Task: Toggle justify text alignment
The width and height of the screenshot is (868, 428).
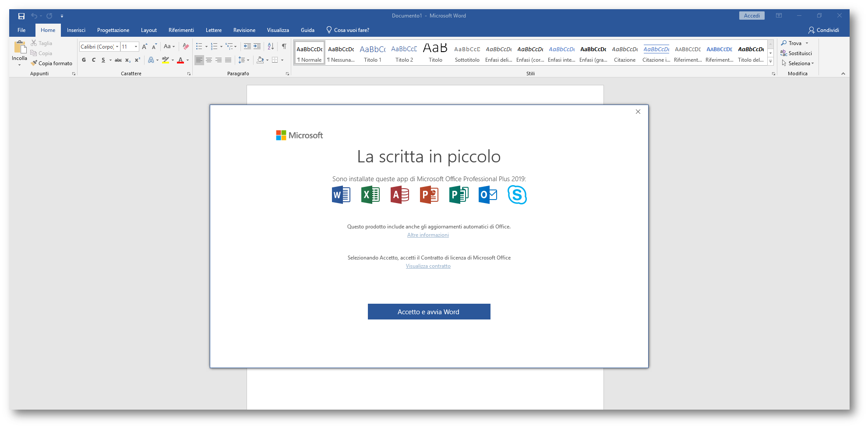Action: point(228,60)
